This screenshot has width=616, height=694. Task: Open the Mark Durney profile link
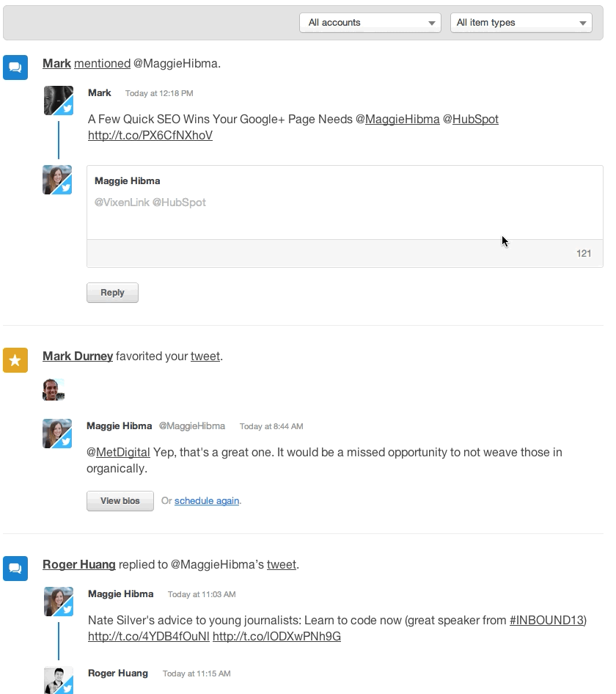(x=78, y=357)
